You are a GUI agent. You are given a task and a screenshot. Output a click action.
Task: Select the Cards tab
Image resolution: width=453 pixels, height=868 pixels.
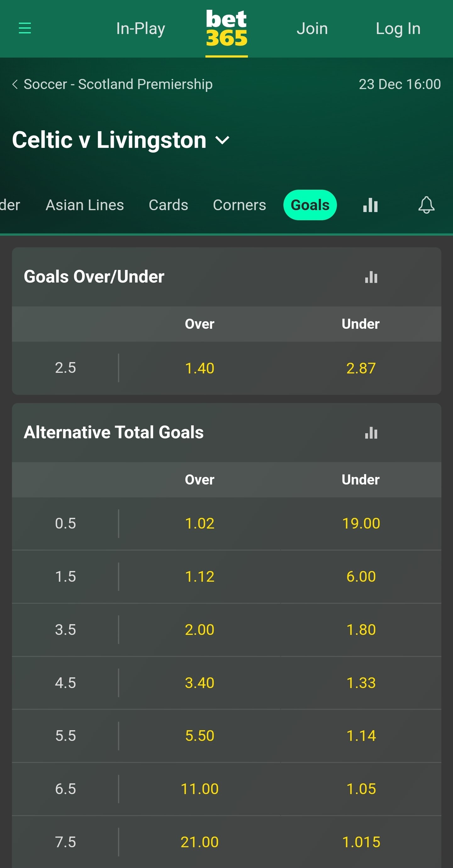click(x=168, y=205)
